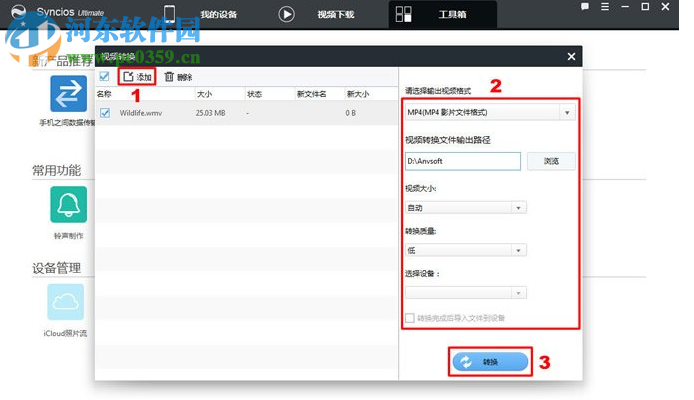Open iCloud photo stream icon

point(66,302)
